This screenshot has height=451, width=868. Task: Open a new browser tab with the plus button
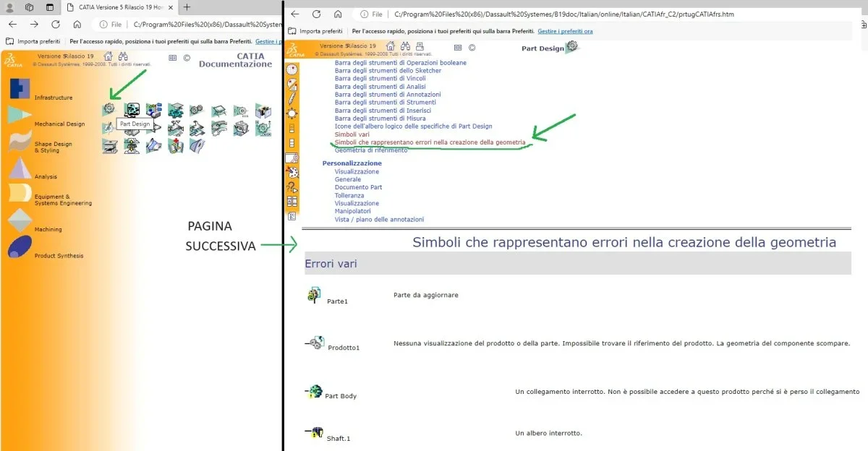(x=187, y=7)
